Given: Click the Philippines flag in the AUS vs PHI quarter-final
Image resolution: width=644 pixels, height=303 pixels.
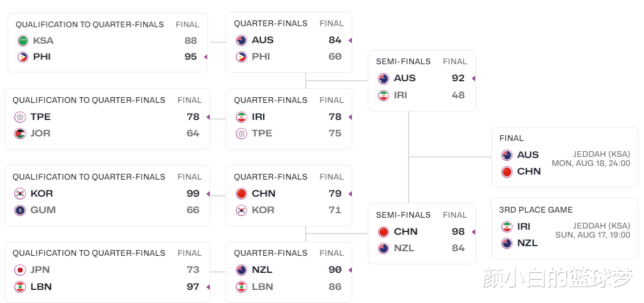Looking at the screenshot, I should [242, 57].
